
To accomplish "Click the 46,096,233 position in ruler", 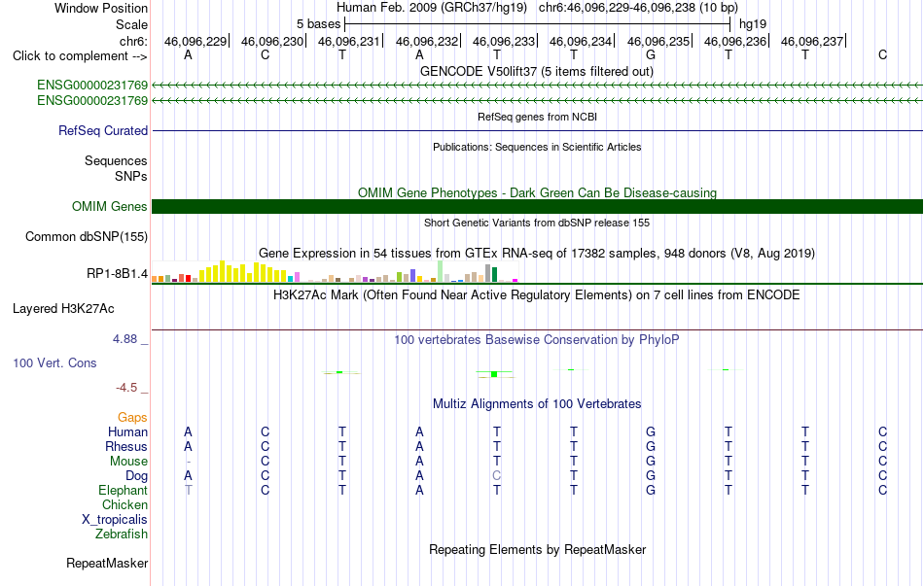I will 503,41.
